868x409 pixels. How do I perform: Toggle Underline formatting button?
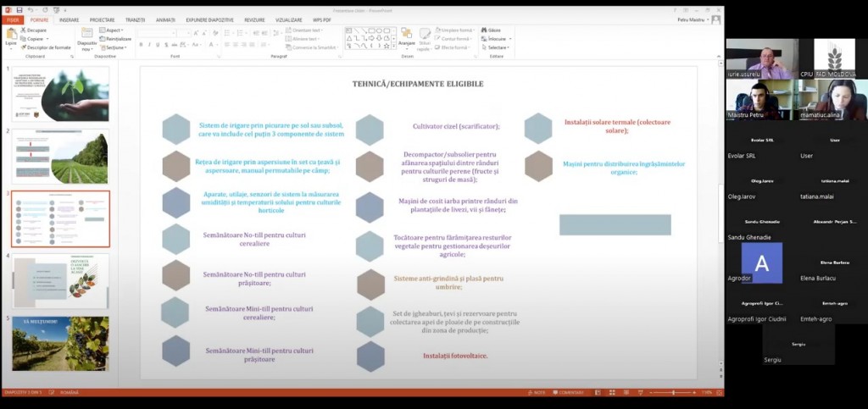point(158,44)
